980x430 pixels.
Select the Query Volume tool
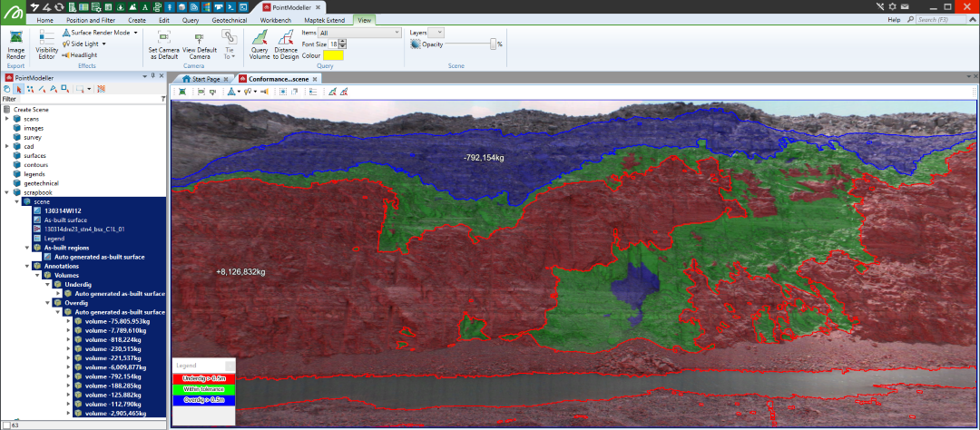tap(260, 44)
